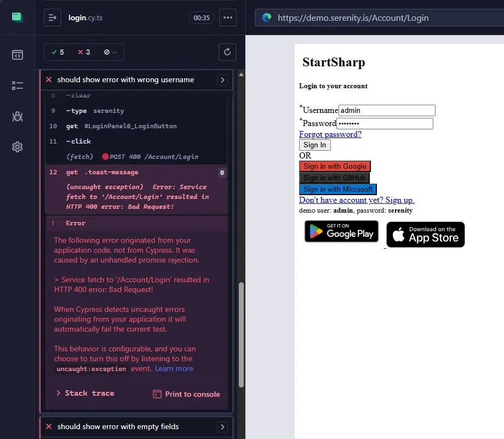
Task: Click the 00:35 duration timer
Action: 202,18
